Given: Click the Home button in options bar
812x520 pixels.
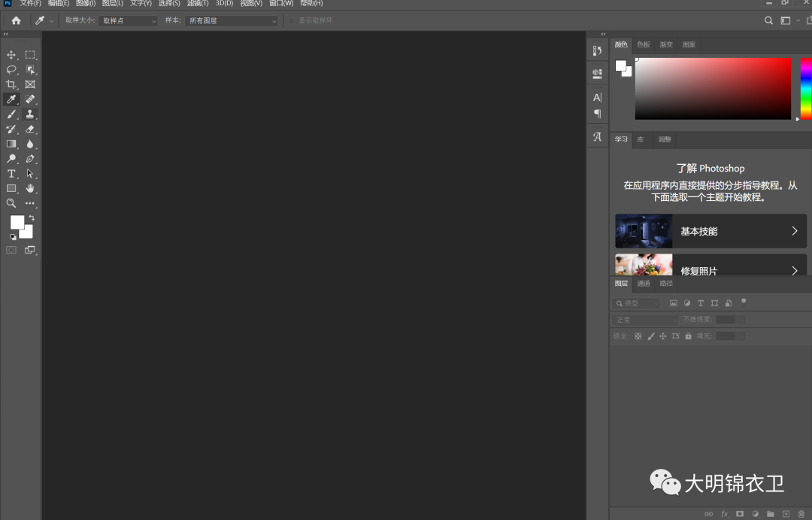Looking at the screenshot, I should (x=16, y=20).
